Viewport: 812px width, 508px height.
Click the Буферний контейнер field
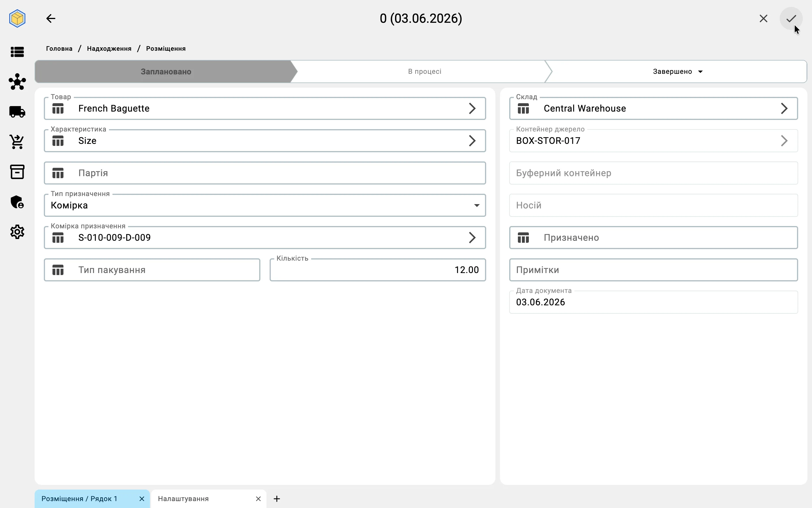pyautogui.click(x=653, y=173)
